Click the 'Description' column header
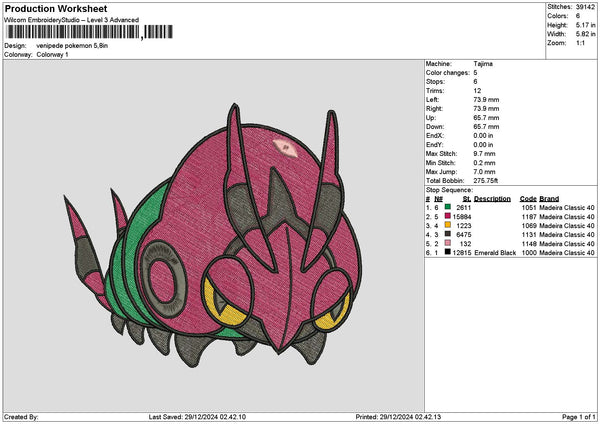Screen dimensions: 600x424 click(x=492, y=199)
